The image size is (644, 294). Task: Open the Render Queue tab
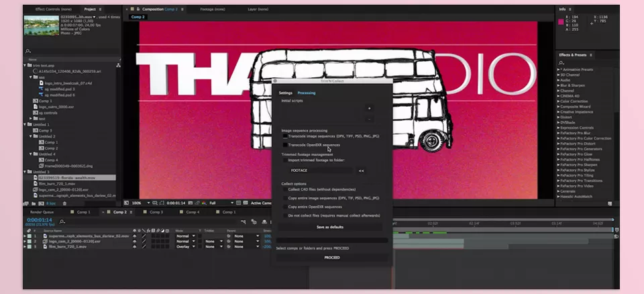pyautogui.click(x=42, y=212)
